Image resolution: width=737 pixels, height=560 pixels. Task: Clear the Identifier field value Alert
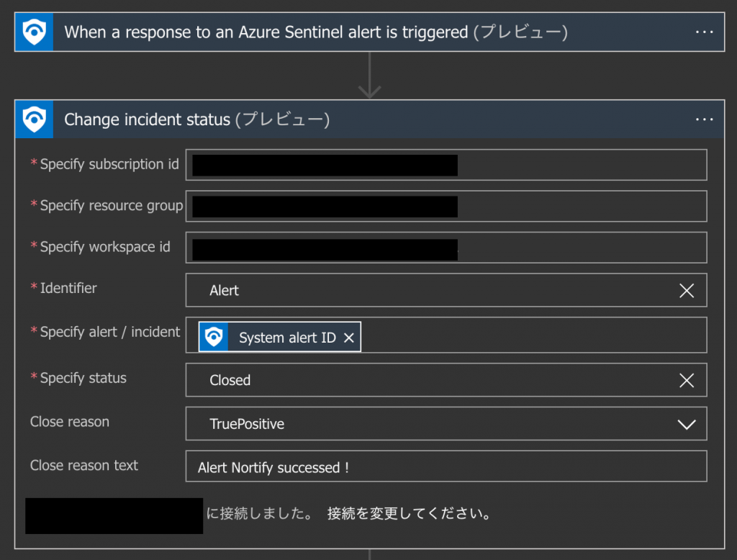click(x=687, y=291)
